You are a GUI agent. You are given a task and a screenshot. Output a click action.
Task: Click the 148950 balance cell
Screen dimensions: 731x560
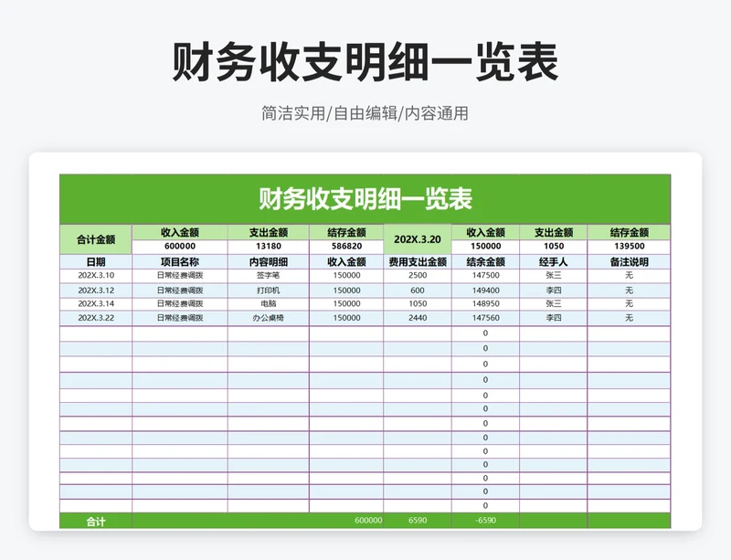(x=485, y=303)
